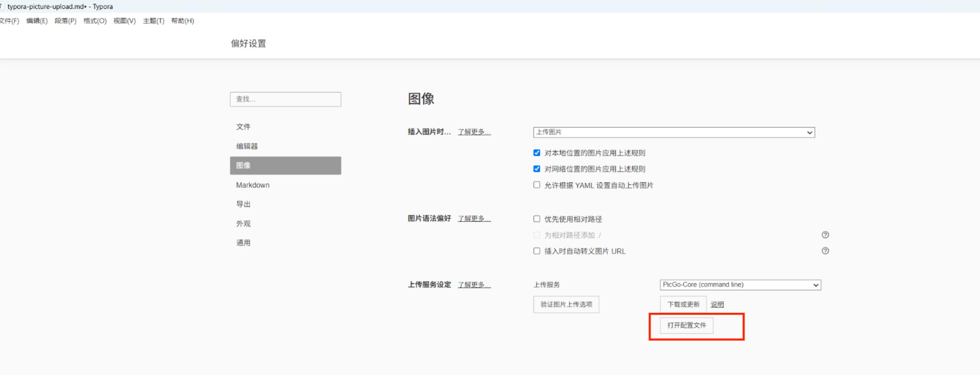The width and height of the screenshot is (980, 375).
Task: Open the 格式(O) menu
Action: (95, 21)
